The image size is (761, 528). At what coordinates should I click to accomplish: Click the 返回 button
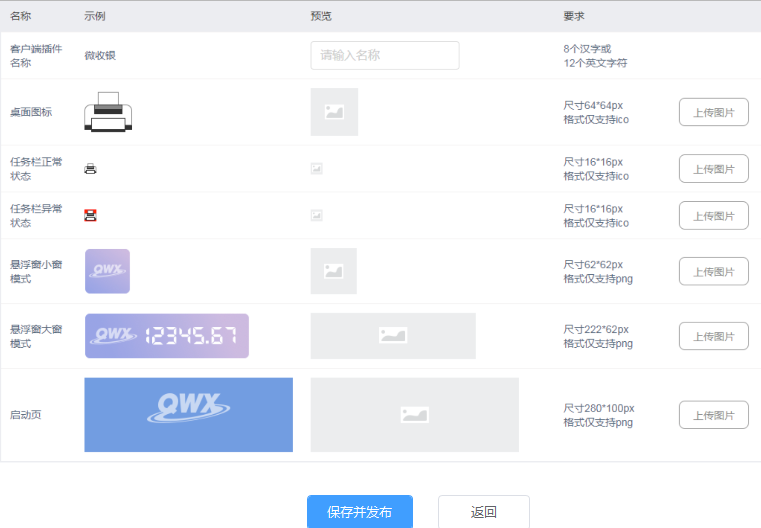coord(483,512)
